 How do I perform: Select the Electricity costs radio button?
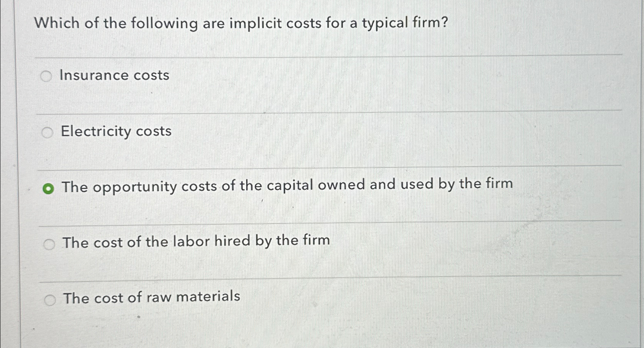(48, 132)
